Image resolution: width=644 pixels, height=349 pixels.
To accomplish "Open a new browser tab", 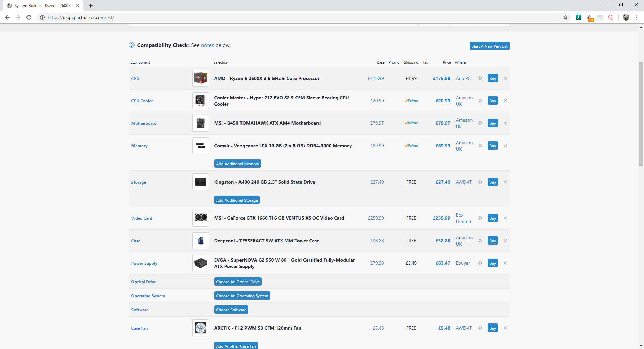I will point(91,6).
